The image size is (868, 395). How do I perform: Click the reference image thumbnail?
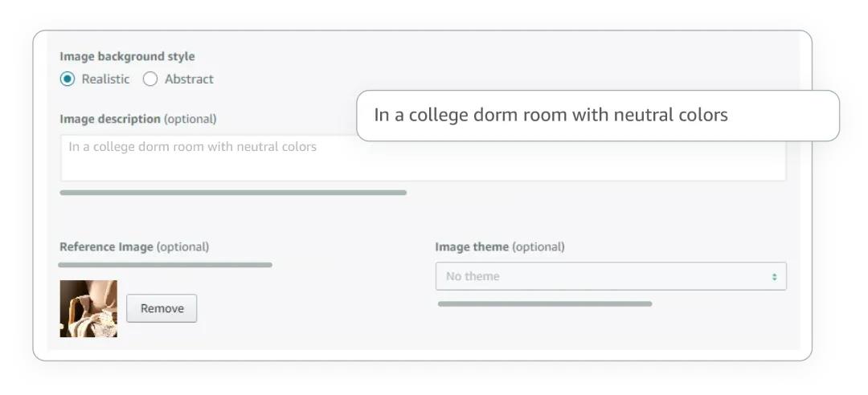pyautogui.click(x=88, y=308)
